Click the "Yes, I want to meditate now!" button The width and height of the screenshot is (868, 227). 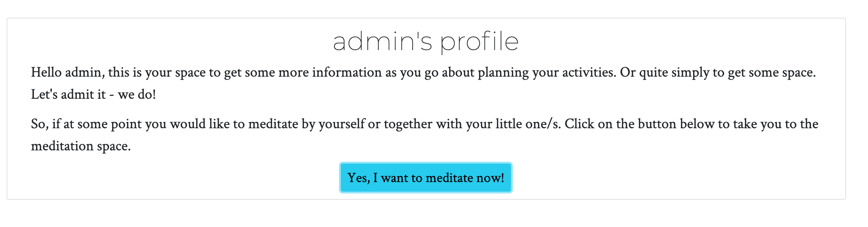tap(426, 178)
